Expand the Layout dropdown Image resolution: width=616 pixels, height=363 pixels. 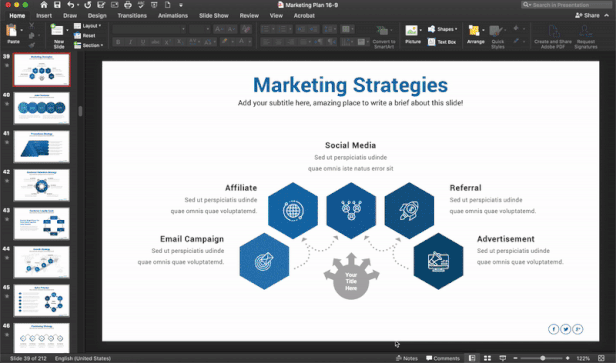(x=87, y=26)
